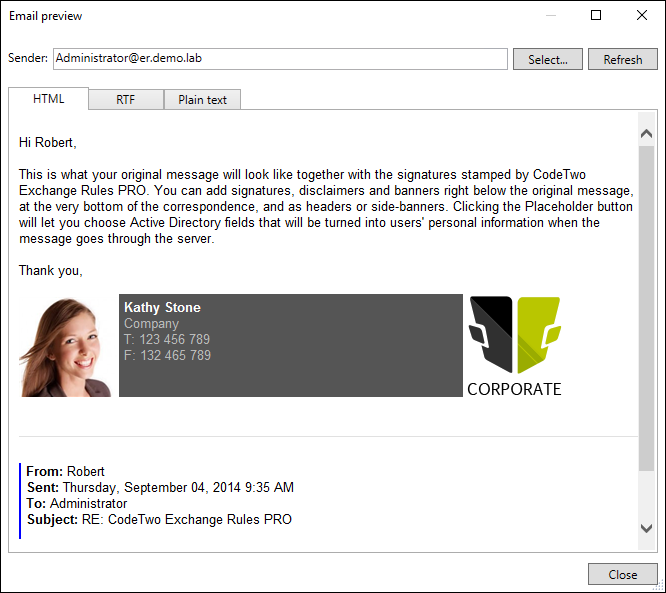The width and height of the screenshot is (666, 593).
Task: Switch to the RTF tab
Action: 126,100
